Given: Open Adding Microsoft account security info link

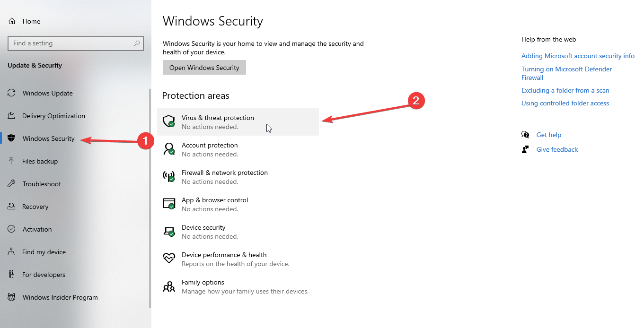Looking at the screenshot, I should click(578, 56).
